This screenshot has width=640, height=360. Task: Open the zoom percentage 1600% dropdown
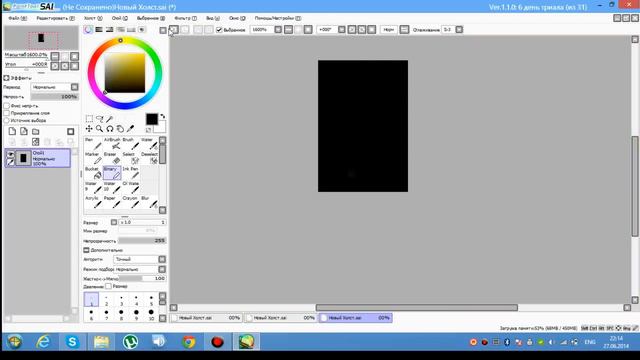coord(278,29)
